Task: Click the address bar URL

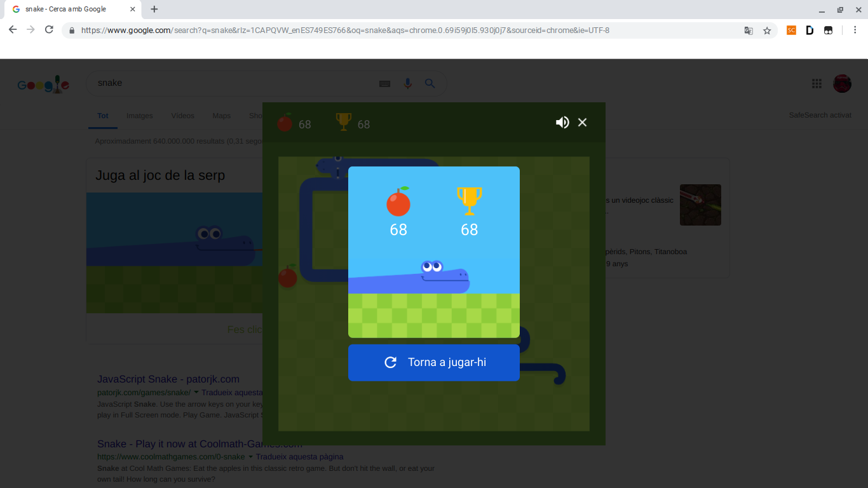Action: [345, 30]
